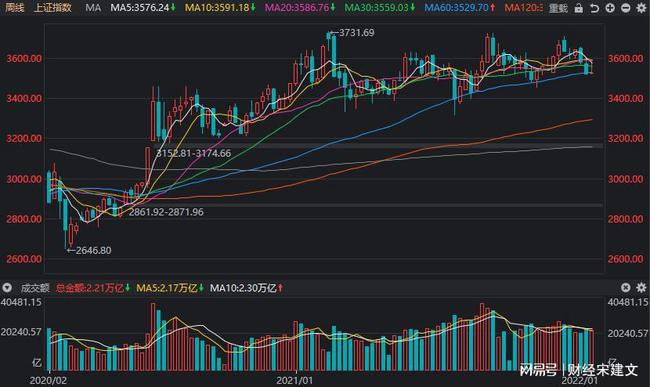The width and height of the screenshot is (650, 387).
Task: Click the MA10:3591.18 legend text
Action: pos(221,7)
